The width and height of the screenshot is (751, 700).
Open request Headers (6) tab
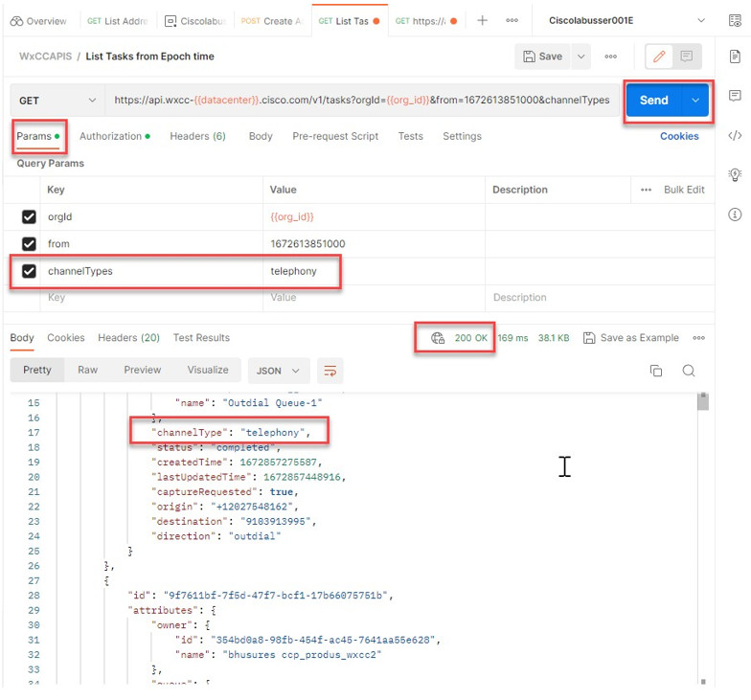pos(197,136)
